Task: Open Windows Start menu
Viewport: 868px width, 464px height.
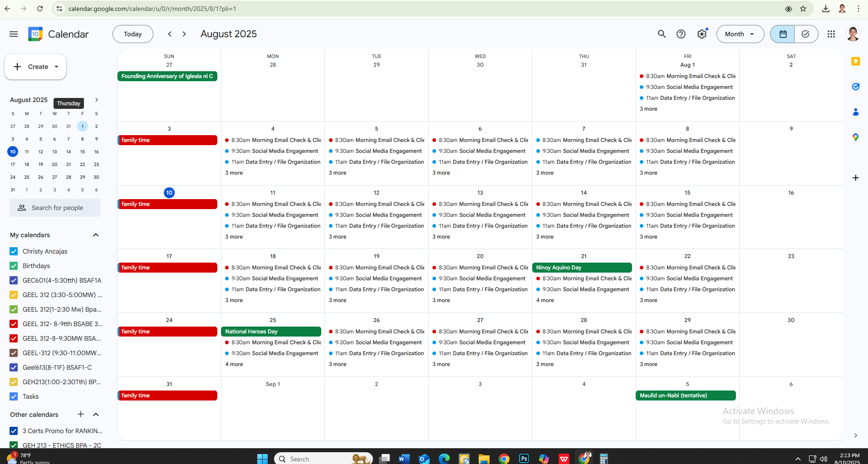Action: (x=262, y=458)
